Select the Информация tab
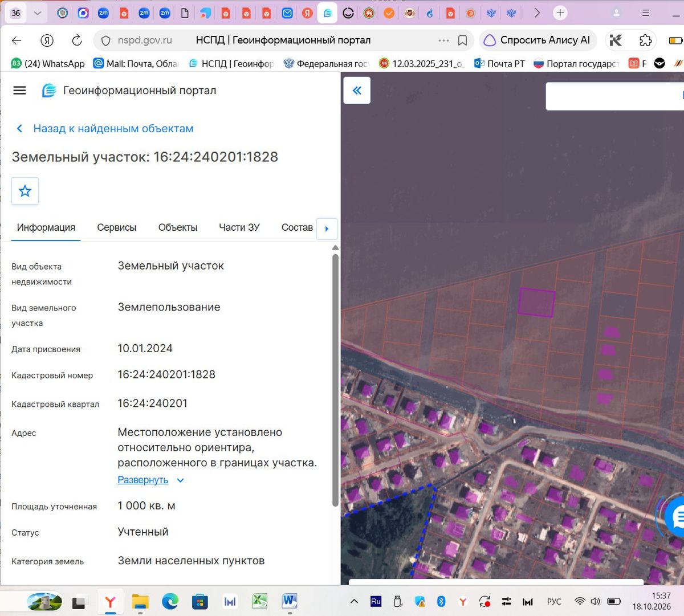This screenshot has height=616, width=684. (46, 227)
